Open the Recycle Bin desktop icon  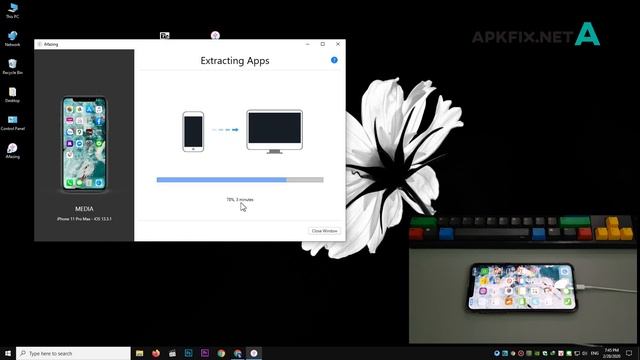[x=12, y=67]
